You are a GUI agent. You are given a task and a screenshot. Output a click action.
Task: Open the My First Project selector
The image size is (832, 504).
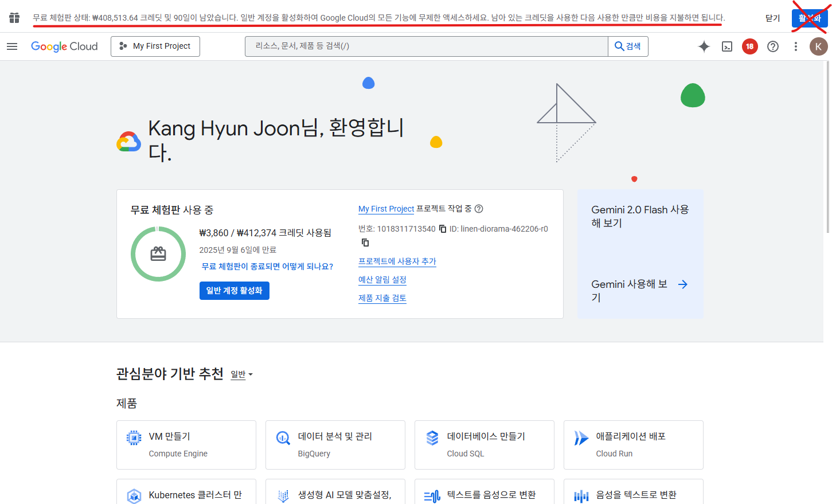(155, 46)
